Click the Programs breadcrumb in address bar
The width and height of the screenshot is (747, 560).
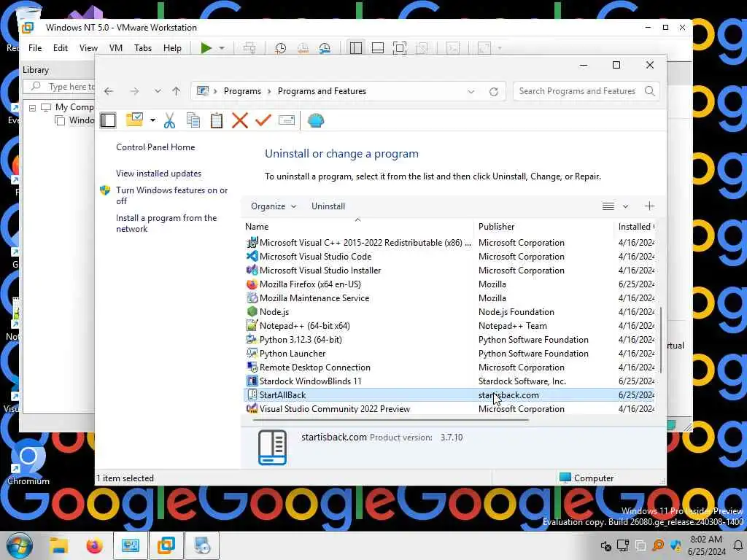coord(242,91)
